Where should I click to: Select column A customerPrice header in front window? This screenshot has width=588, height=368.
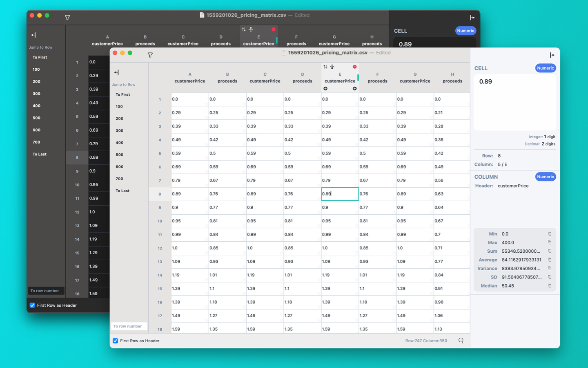[x=190, y=78]
